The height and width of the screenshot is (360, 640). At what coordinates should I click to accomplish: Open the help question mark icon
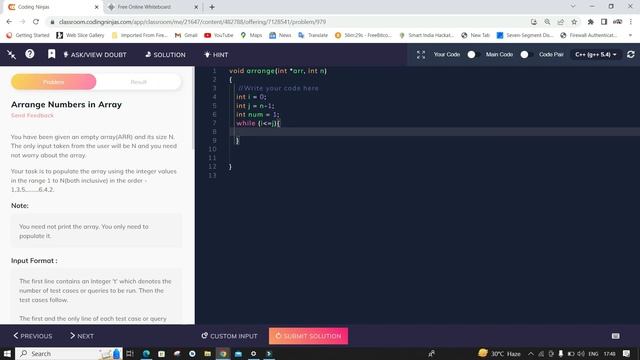pyautogui.click(x=30, y=54)
